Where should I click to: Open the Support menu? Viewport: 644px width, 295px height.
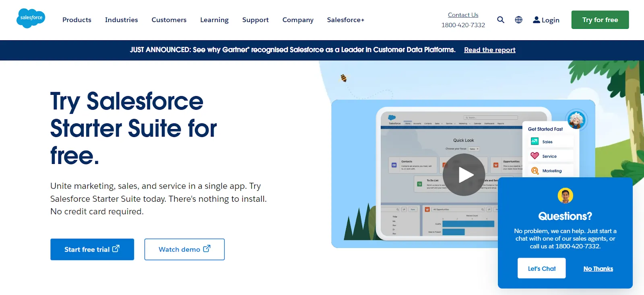(256, 20)
